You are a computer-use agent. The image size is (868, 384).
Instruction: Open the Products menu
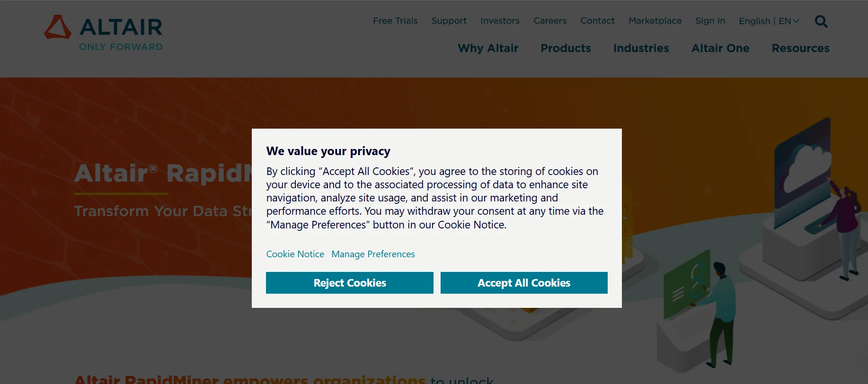[566, 48]
